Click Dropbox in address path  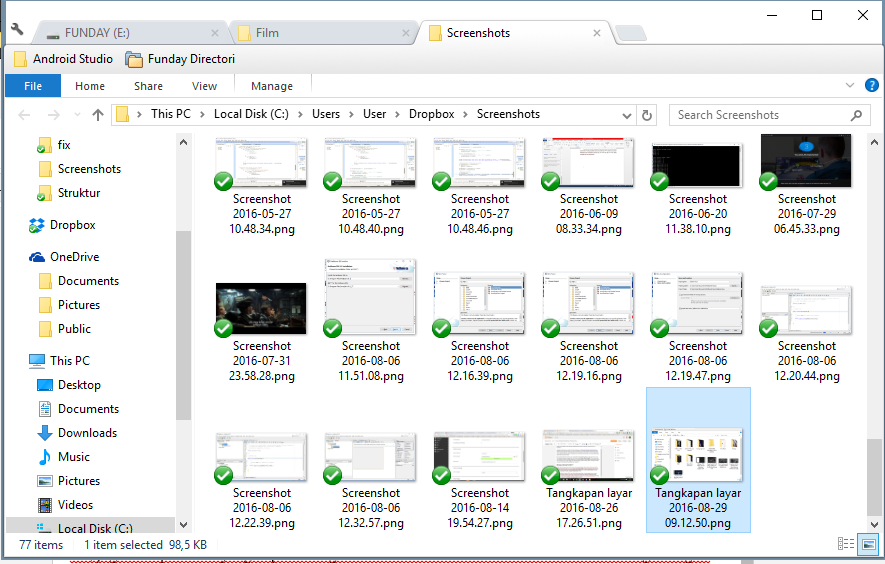click(x=431, y=115)
